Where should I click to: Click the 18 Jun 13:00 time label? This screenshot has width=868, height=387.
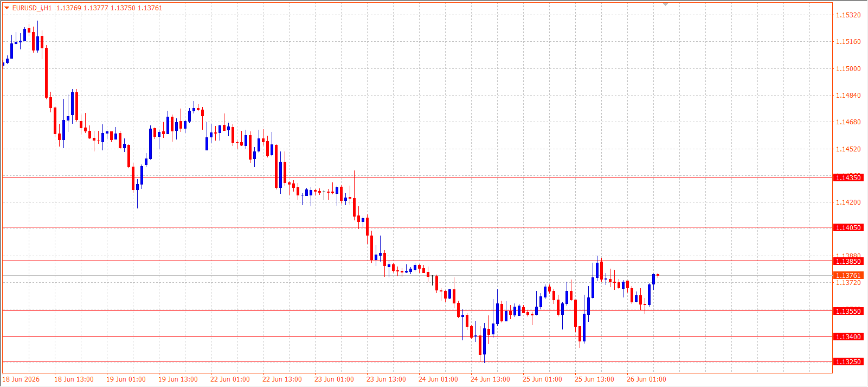tap(74, 379)
